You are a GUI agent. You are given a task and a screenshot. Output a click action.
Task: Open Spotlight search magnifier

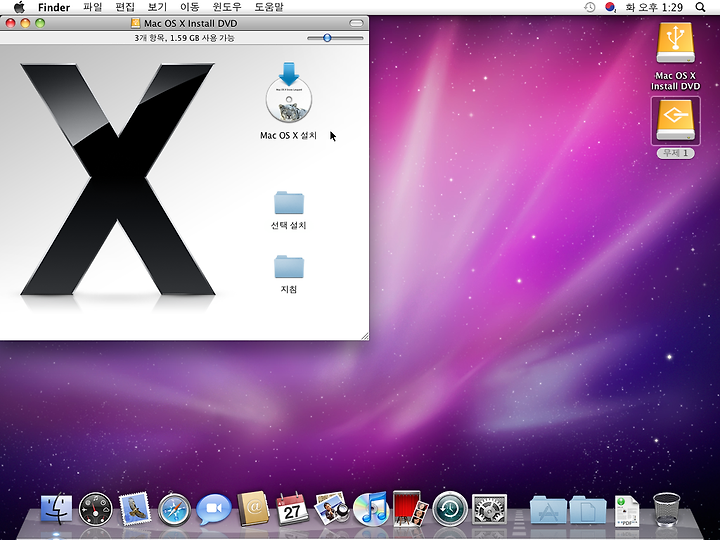click(700, 7)
